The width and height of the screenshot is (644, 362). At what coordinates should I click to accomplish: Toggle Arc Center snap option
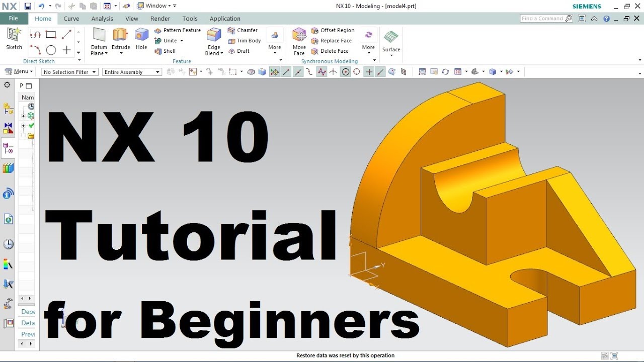pos(346,72)
